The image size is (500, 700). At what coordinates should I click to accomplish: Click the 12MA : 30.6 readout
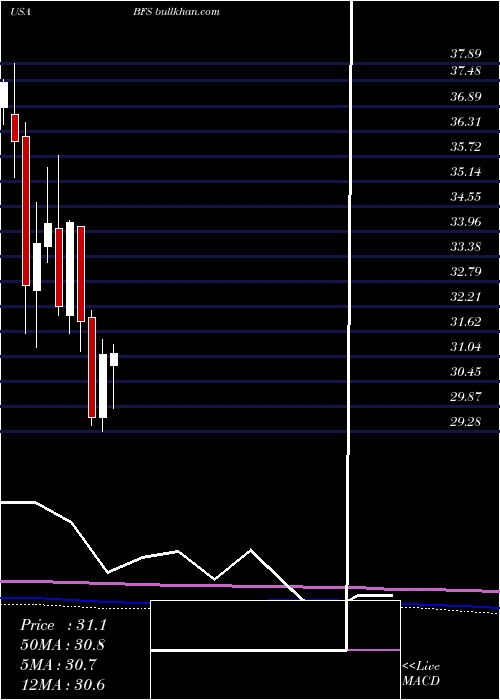point(63,685)
